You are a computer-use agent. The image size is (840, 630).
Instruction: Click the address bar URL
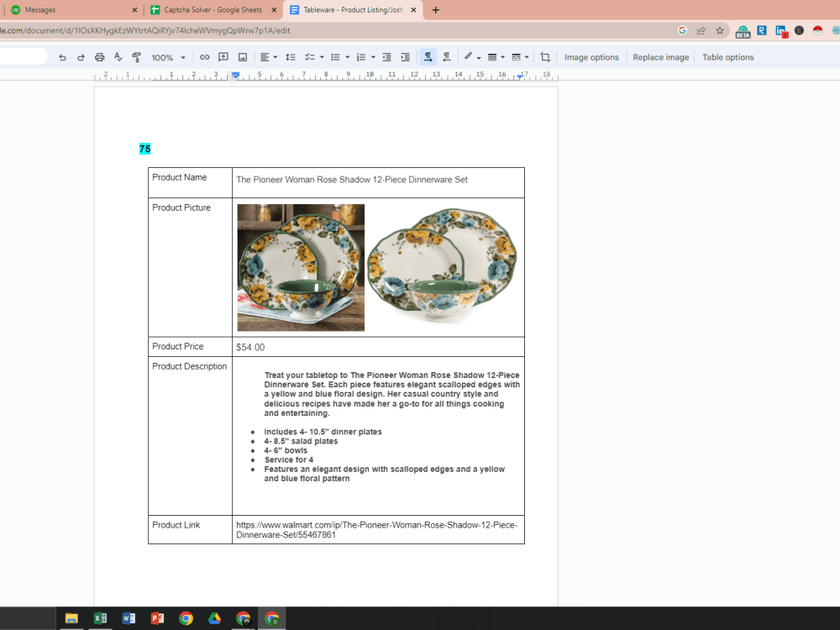tap(145, 30)
